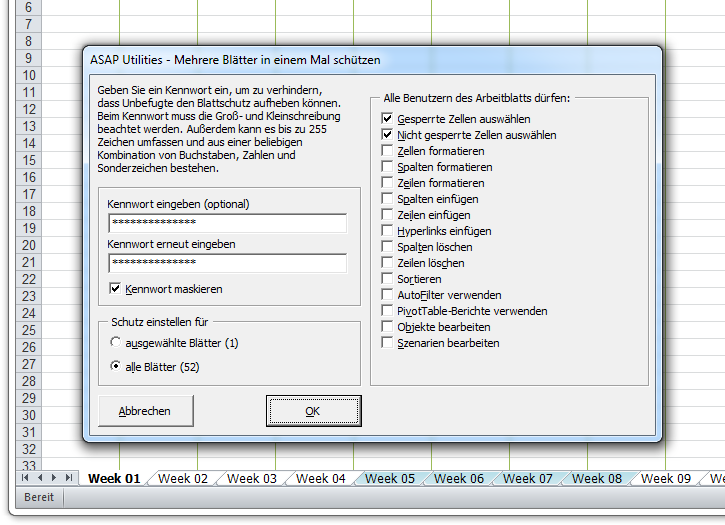Allow Zeilen löschen

click(x=387, y=263)
